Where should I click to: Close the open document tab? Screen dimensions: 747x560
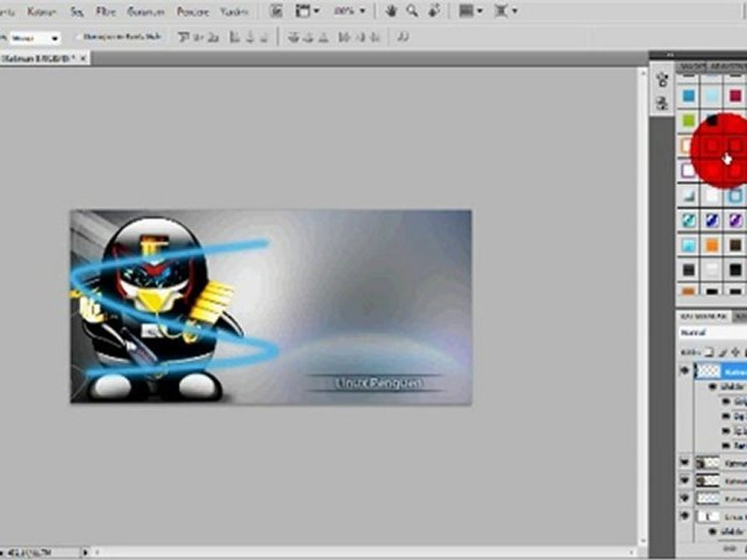(x=83, y=58)
